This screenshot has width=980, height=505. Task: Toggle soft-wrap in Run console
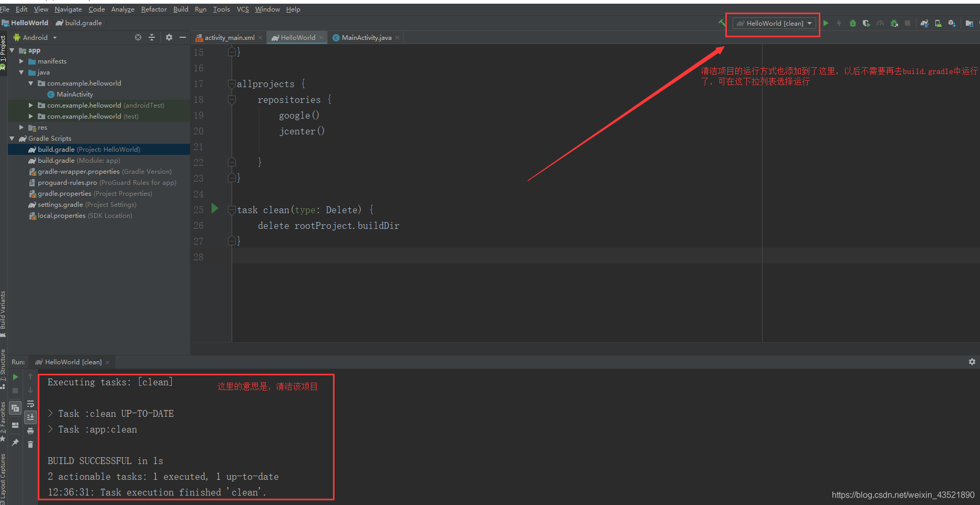tap(30, 404)
